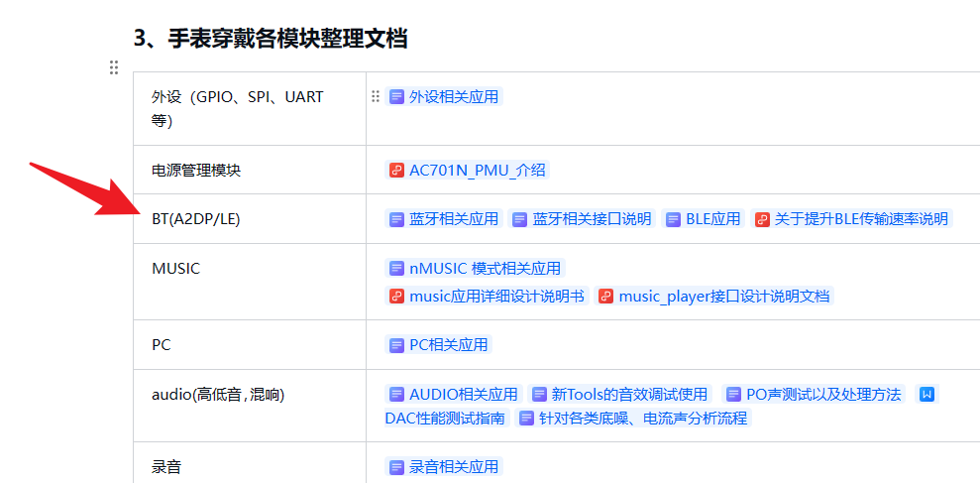
Task: Click the blue W icon before DAC性能测试指南
Action: 926,394
